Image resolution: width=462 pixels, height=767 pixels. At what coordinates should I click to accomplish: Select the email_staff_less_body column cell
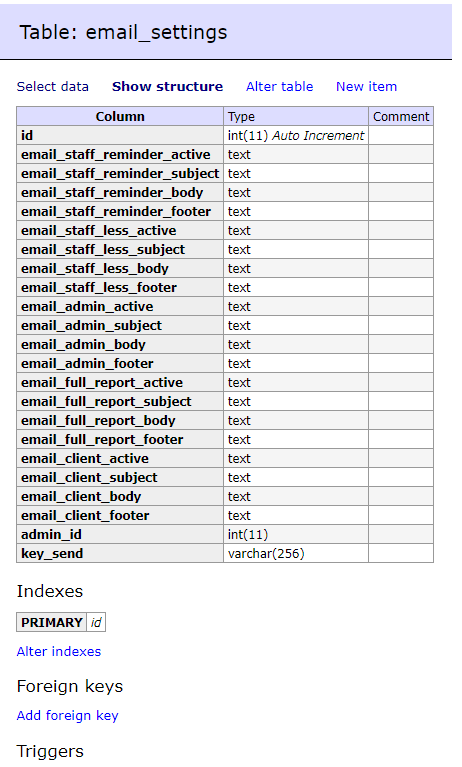click(x=120, y=269)
